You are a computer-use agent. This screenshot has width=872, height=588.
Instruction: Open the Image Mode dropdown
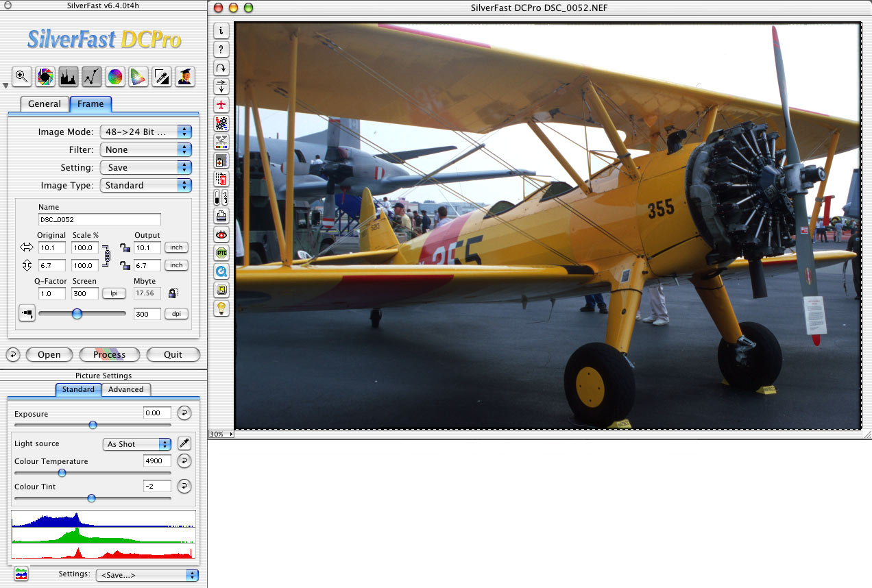[145, 132]
